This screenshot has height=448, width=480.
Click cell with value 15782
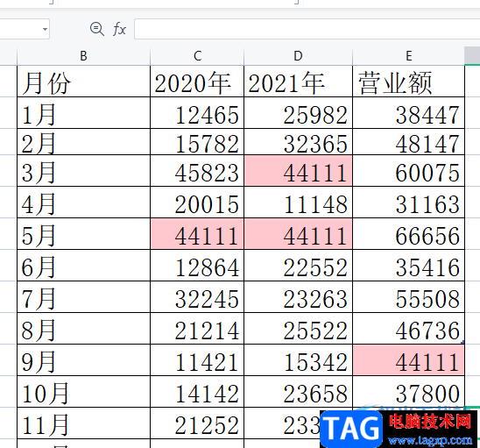[197, 142]
